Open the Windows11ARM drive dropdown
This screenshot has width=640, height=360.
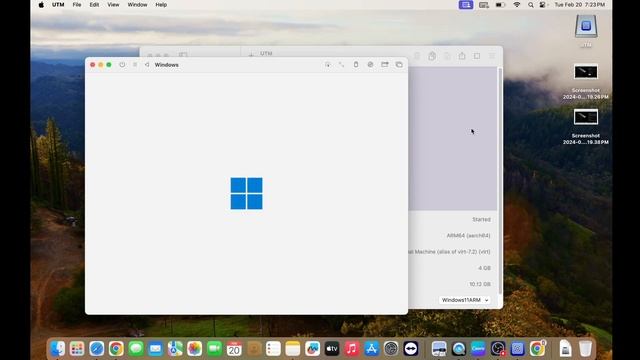coord(464,300)
